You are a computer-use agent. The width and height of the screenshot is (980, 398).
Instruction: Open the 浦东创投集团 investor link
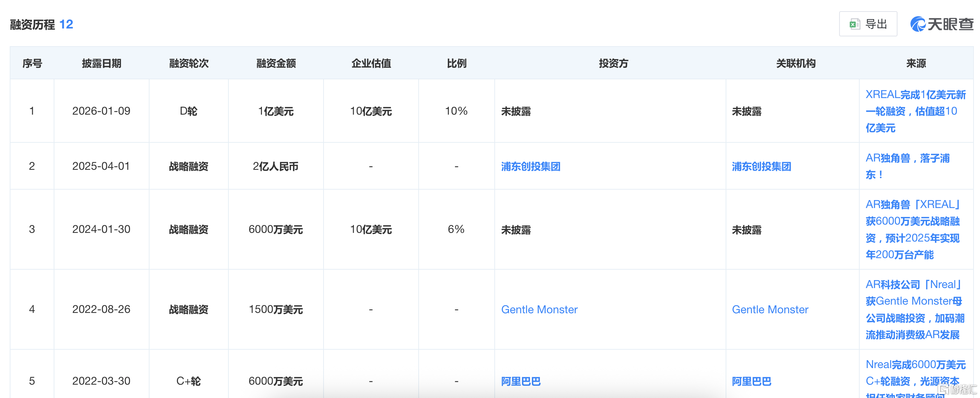click(530, 166)
